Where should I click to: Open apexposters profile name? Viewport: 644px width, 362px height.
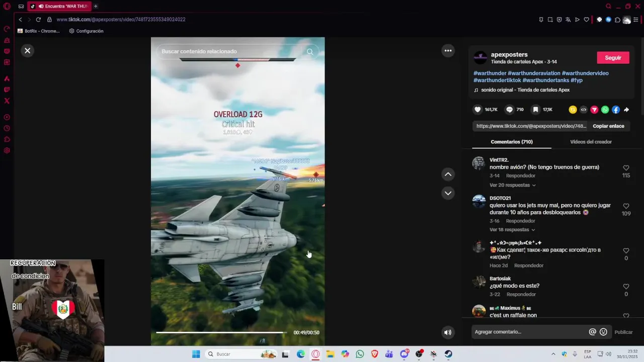coord(509,54)
